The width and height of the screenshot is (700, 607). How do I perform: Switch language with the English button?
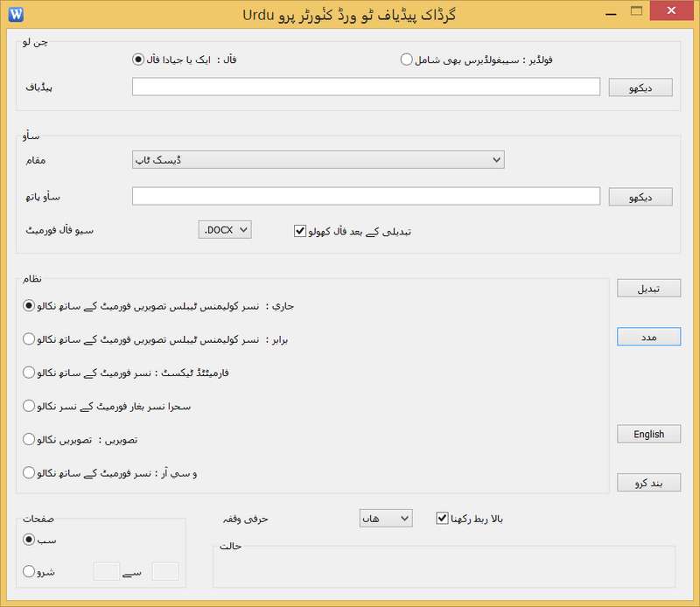click(x=648, y=434)
